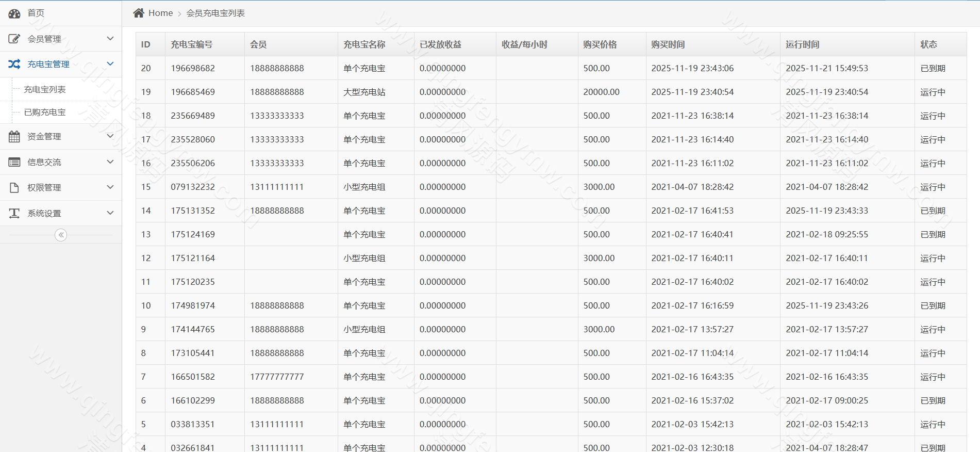
Task: Expand the 资金管理 chevron
Action: pos(110,136)
